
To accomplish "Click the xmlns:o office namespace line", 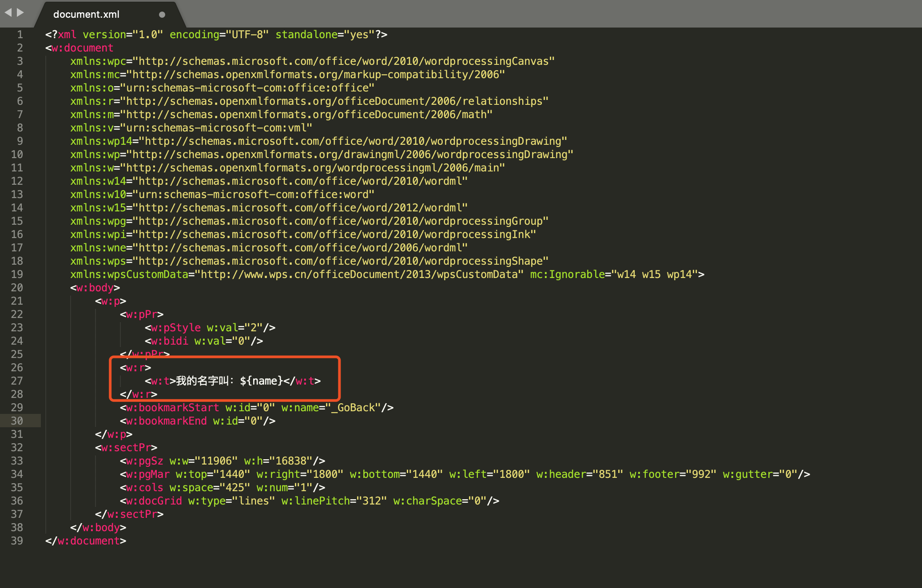I will tap(223, 87).
